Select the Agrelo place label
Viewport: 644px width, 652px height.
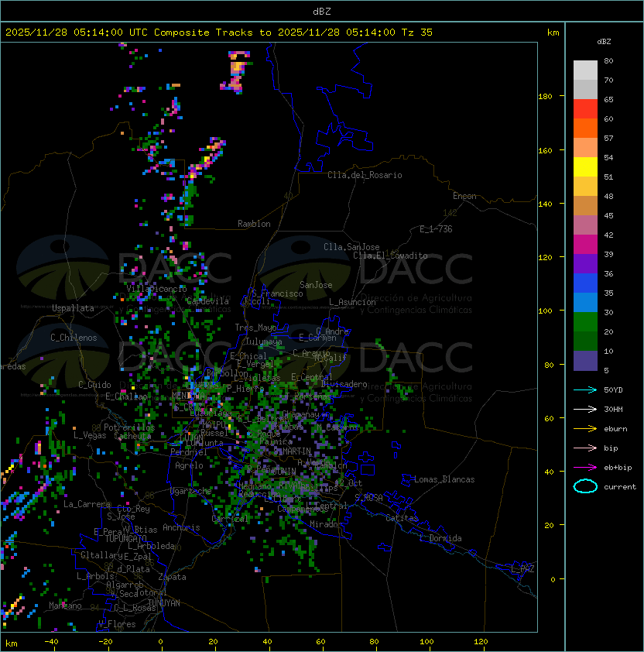[189, 465]
